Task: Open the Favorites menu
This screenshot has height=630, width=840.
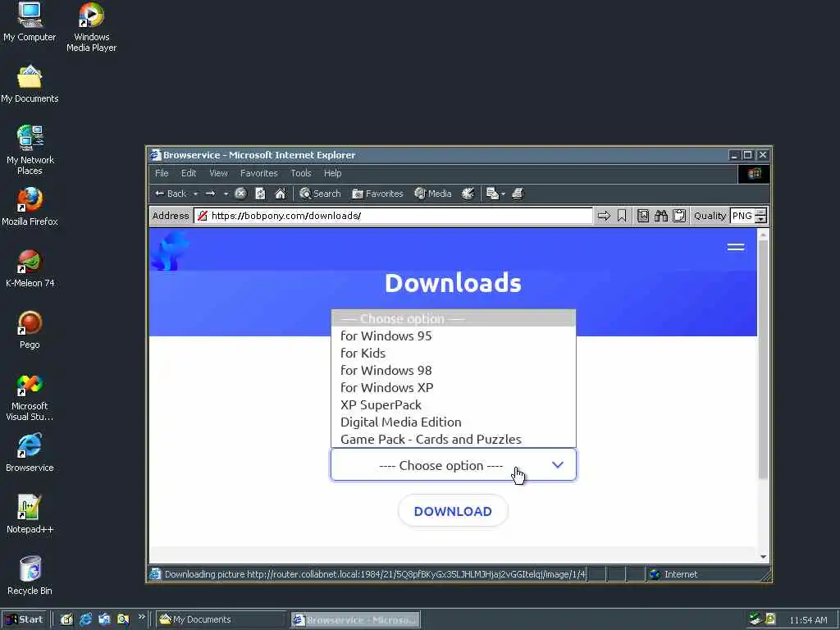Action: [258, 173]
